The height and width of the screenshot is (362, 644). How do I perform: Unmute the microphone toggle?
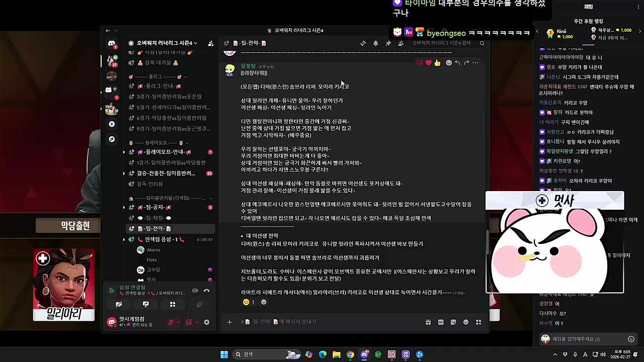click(171, 322)
